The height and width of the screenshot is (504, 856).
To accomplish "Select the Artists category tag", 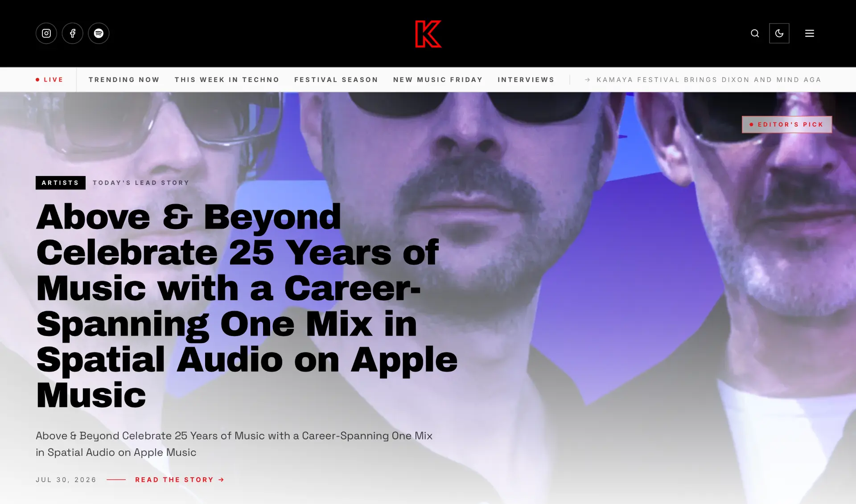I will pos(61,183).
